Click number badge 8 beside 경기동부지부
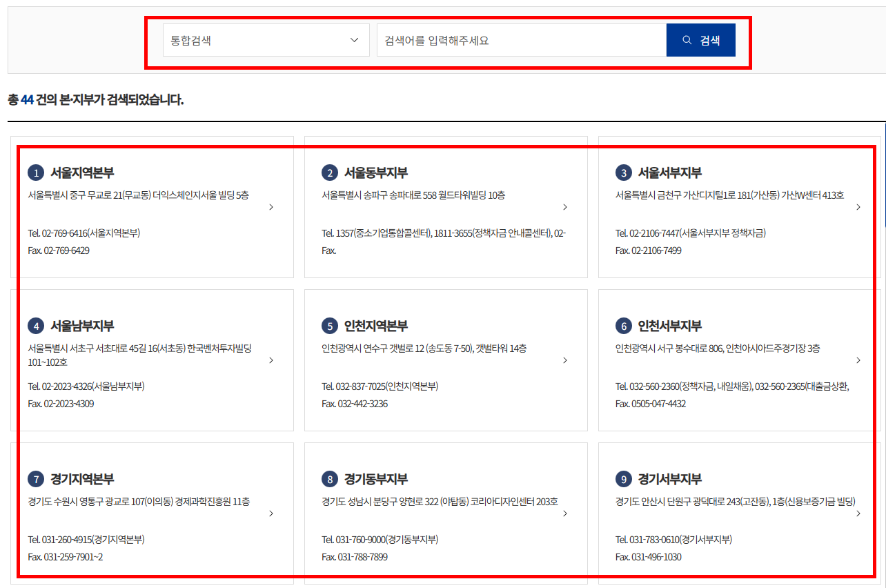The width and height of the screenshot is (886, 588). tap(330, 479)
